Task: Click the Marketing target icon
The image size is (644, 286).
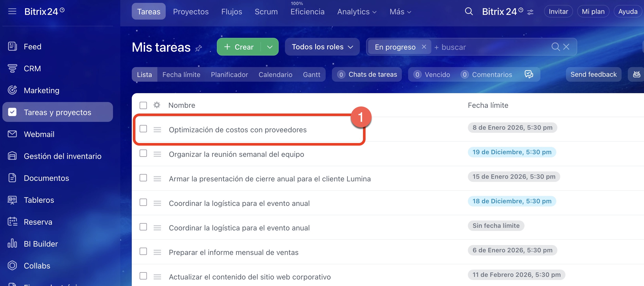Action: click(x=12, y=90)
